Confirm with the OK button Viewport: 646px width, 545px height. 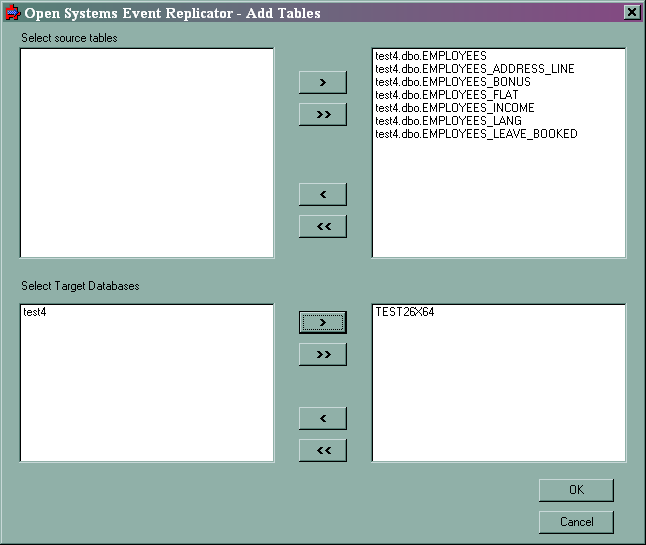576,490
